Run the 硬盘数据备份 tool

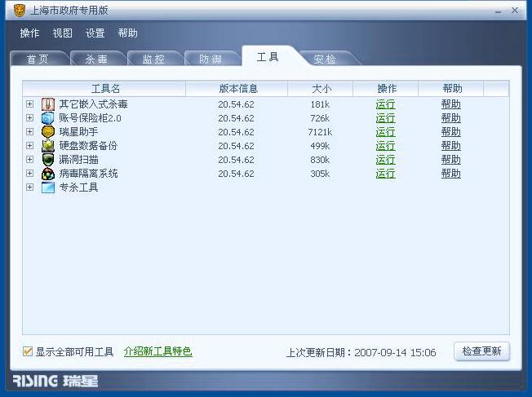point(385,146)
